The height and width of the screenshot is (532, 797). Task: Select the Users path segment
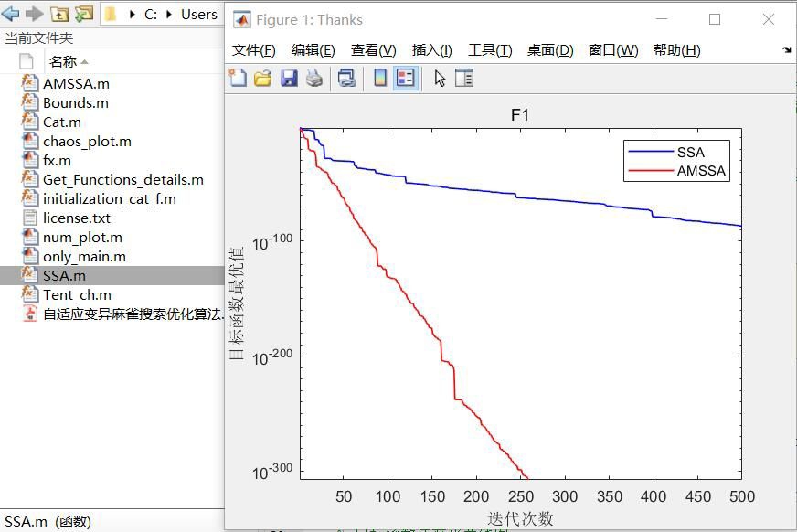pos(198,15)
